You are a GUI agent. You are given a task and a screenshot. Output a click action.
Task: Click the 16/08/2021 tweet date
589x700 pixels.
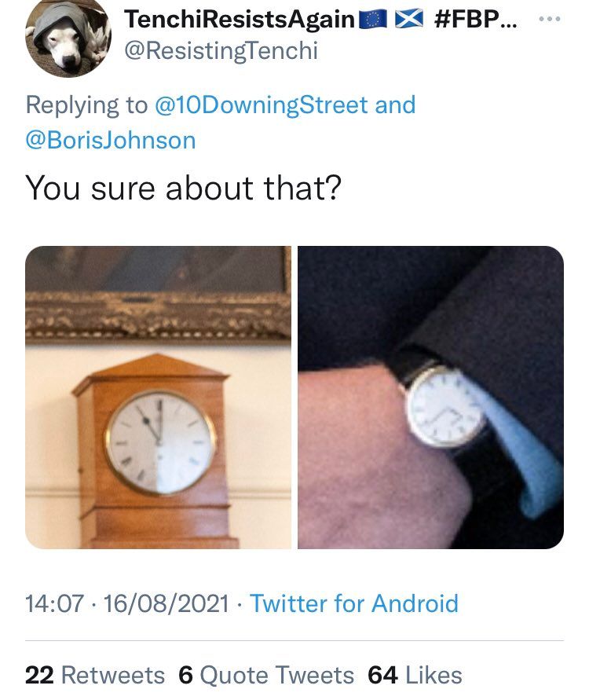[x=163, y=603]
